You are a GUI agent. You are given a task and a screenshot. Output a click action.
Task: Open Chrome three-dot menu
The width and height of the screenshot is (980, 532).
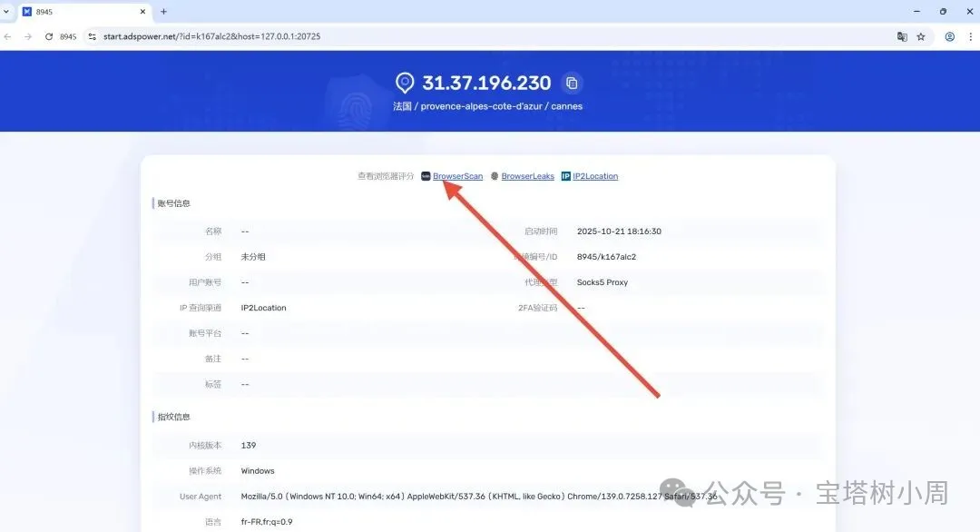[970, 37]
